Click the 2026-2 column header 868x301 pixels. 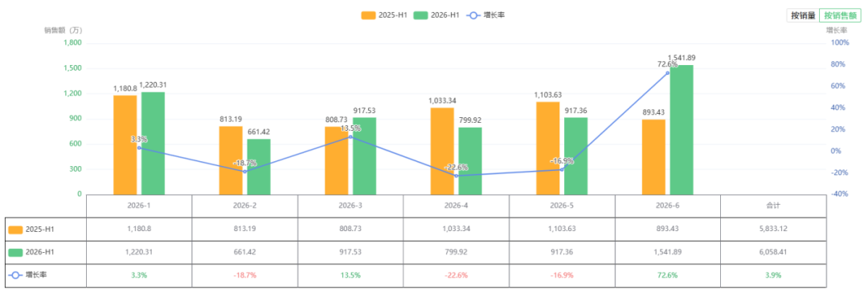click(244, 205)
